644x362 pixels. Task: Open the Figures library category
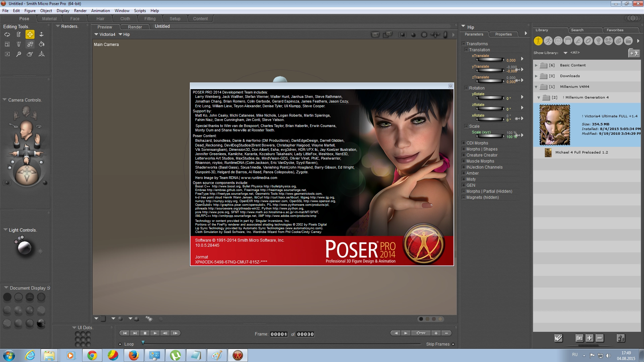[x=538, y=41]
